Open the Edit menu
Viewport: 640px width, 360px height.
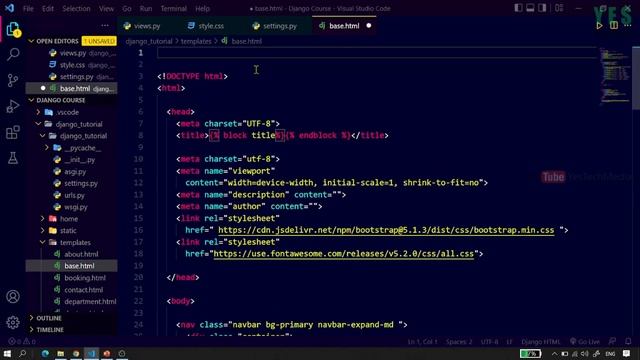point(48,9)
